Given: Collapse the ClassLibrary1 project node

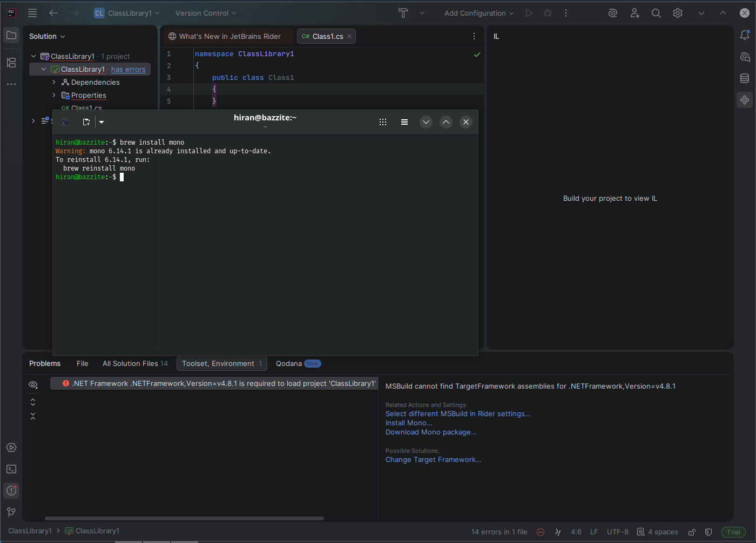Looking at the screenshot, I should pos(44,69).
